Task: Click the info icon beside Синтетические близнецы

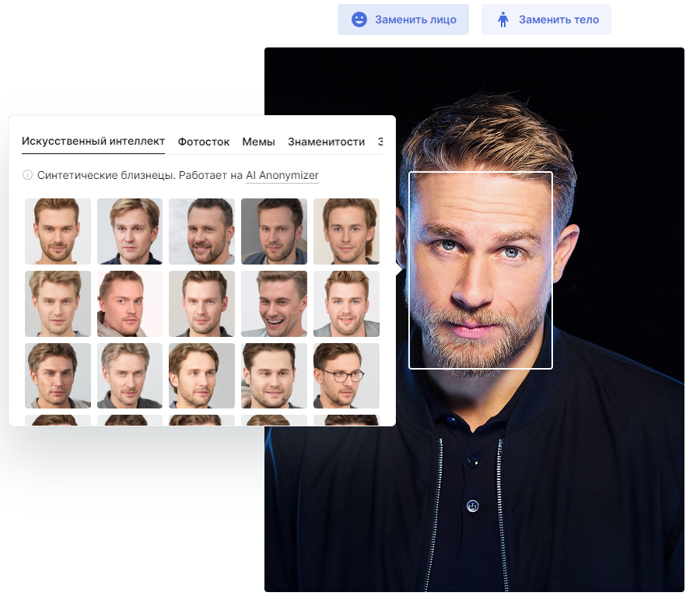Action: coord(28,175)
